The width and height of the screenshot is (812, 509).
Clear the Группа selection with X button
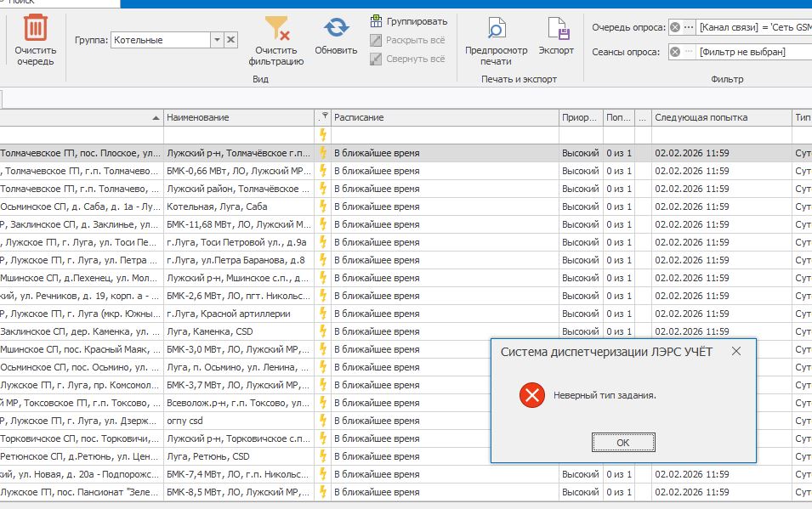tap(231, 40)
